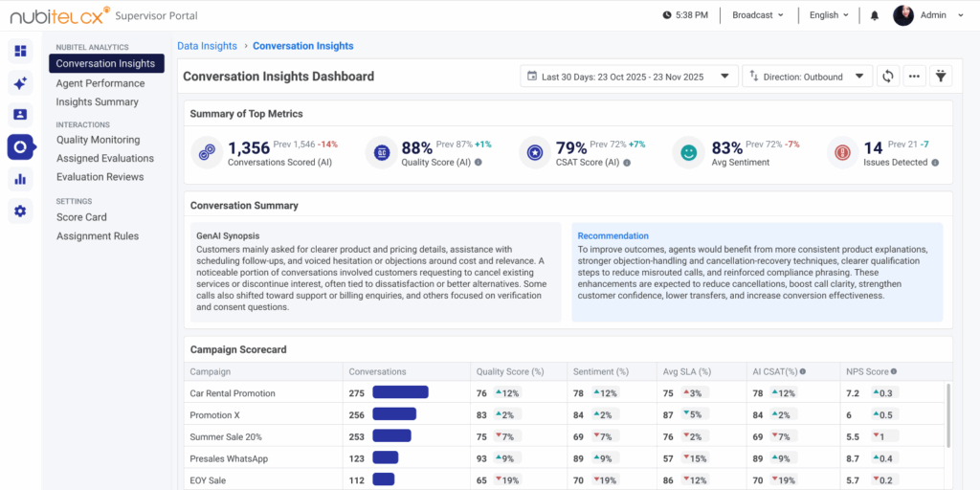
Task: Click the Admin profile avatar
Action: [x=903, y=15]
